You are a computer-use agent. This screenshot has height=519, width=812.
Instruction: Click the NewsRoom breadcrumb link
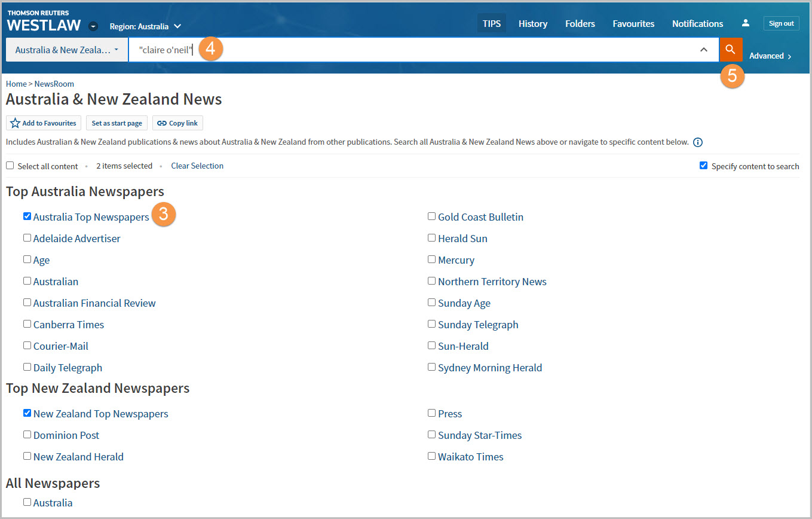[x=54, y=84]
